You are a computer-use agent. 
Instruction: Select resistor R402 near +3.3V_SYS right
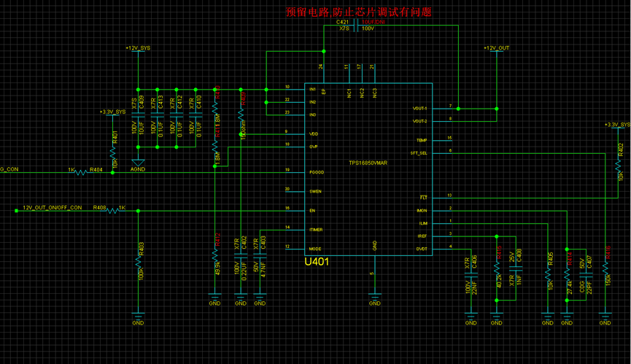[x=618, y=165]
